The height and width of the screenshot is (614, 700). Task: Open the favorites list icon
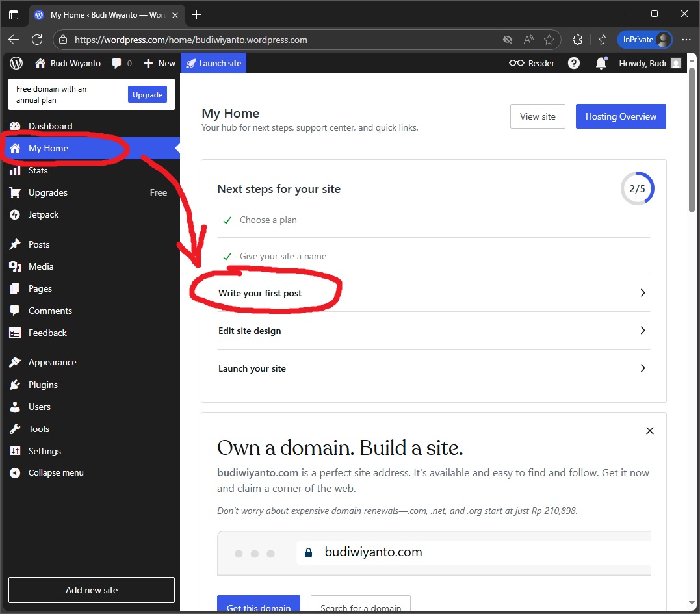[604, 40]
